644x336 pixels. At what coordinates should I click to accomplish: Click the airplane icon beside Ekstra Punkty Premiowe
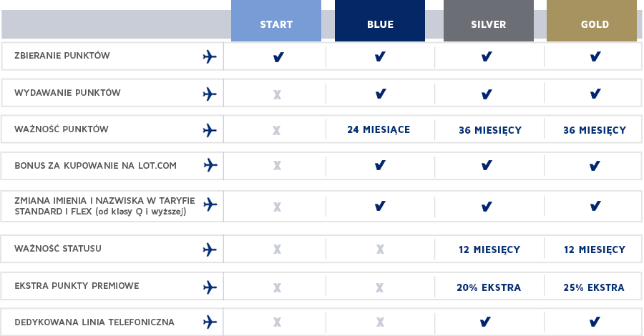pos(210,287)
